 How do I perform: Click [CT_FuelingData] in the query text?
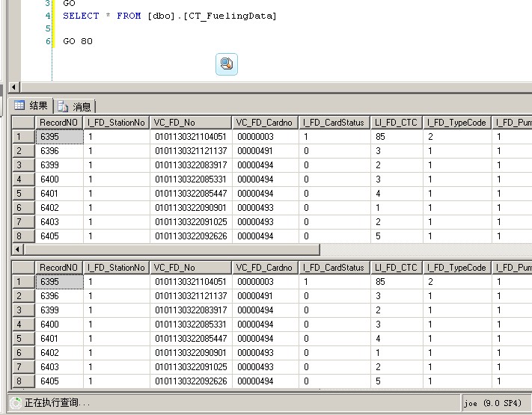point(230,16)
